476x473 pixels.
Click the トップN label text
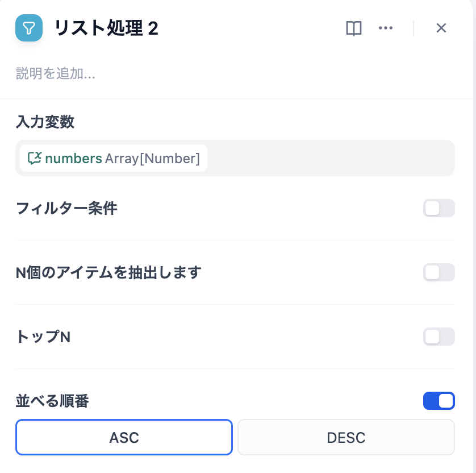pyautogui.click(x=43, y=337)
